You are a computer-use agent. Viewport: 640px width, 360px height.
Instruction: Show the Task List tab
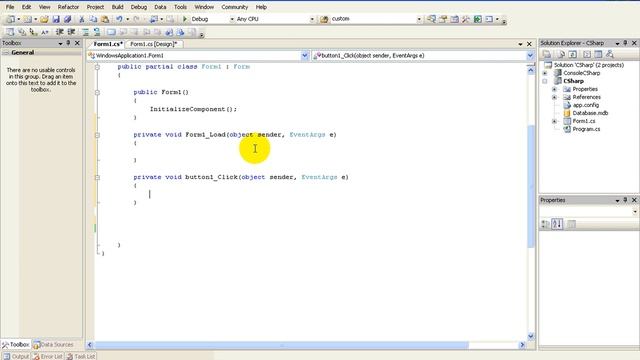[81, 356]
